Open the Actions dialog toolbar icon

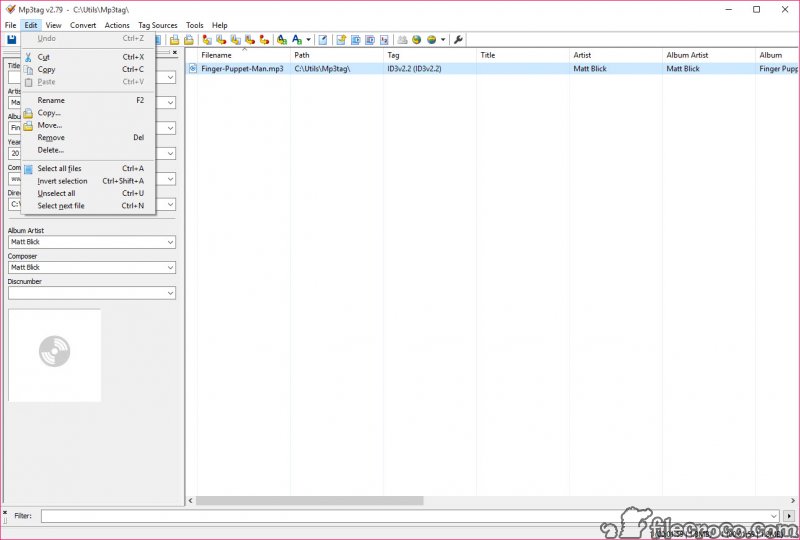282,39
